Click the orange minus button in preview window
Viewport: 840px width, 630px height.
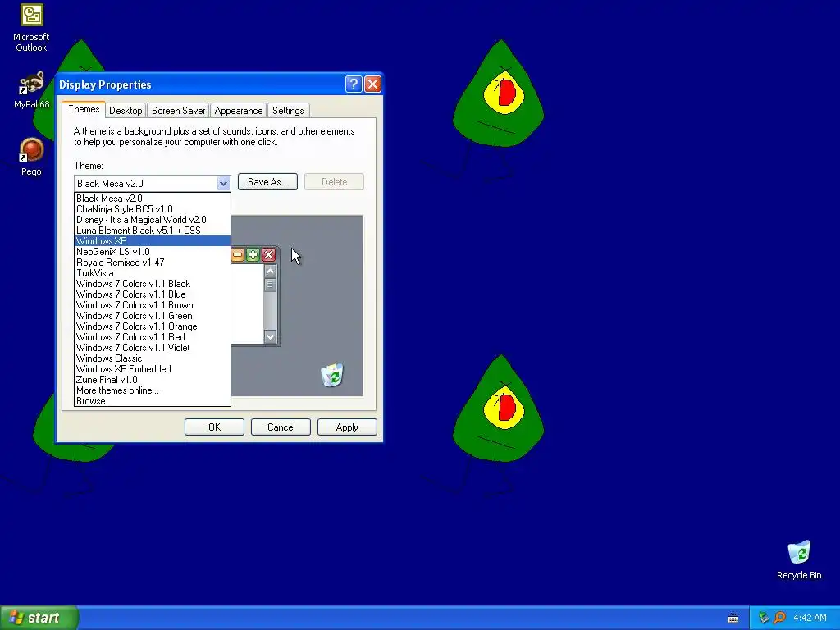coord(237,255)
